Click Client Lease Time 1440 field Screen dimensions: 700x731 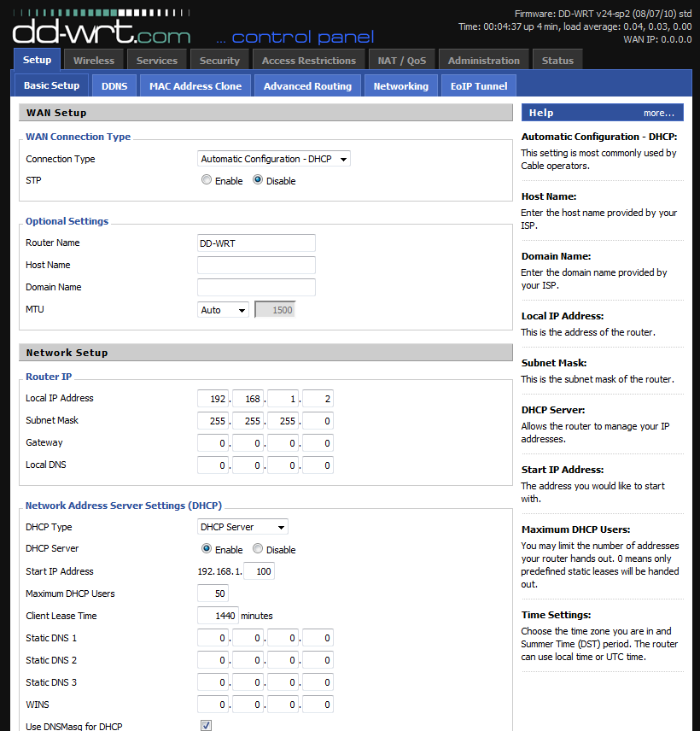click(x=218, y=616)
